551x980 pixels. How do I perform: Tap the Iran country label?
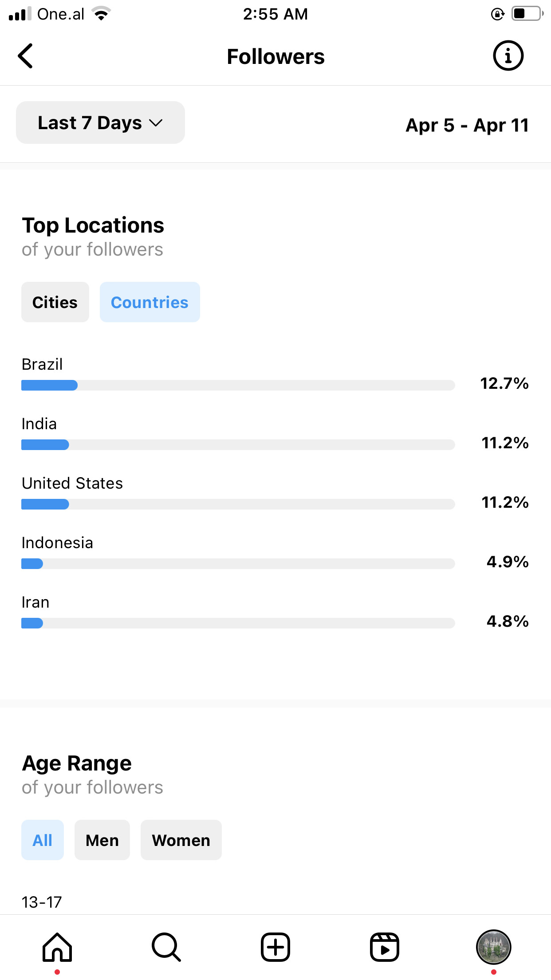point(35,602)
